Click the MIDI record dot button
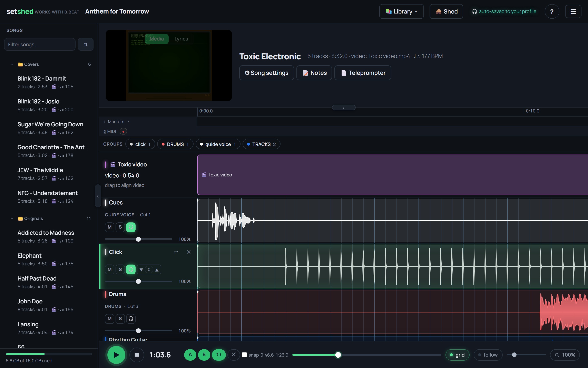This screenshot has width=588, height=368. pyautogui.click(x=123, y=131)
